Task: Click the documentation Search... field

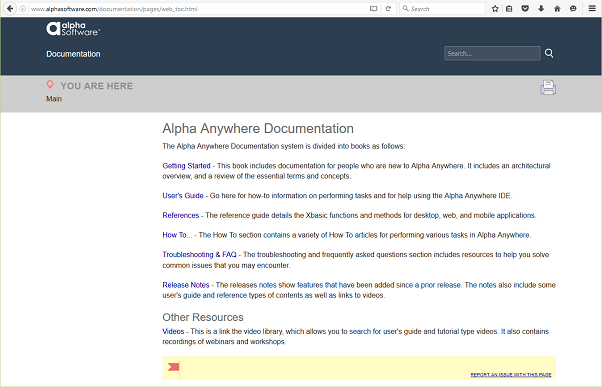Action: (492, 53)
